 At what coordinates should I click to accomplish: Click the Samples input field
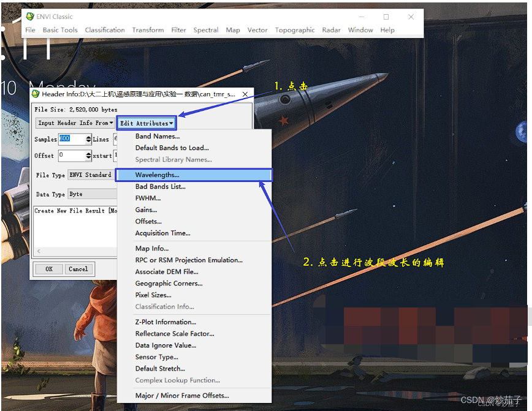click(72, 139)
